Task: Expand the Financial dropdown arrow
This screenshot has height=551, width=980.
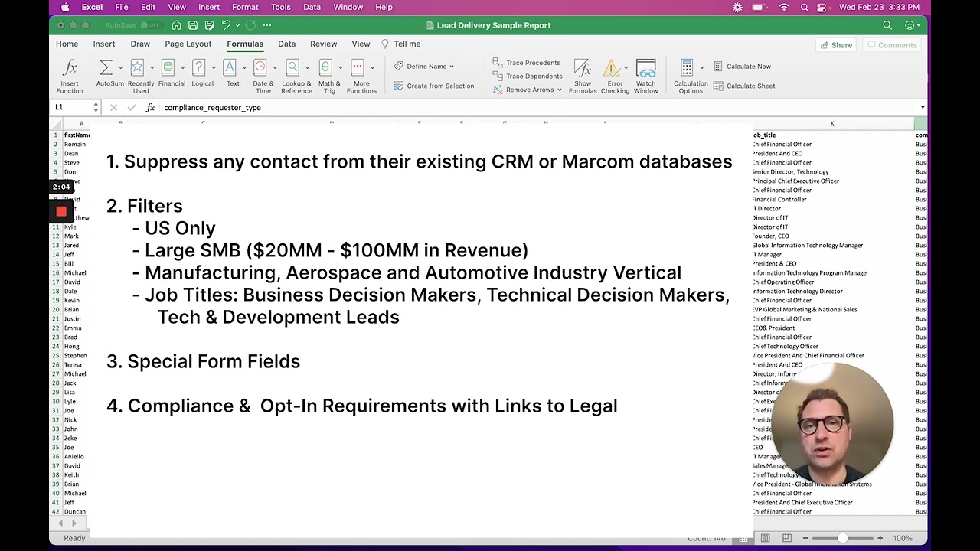Action: tap(182, 67)
